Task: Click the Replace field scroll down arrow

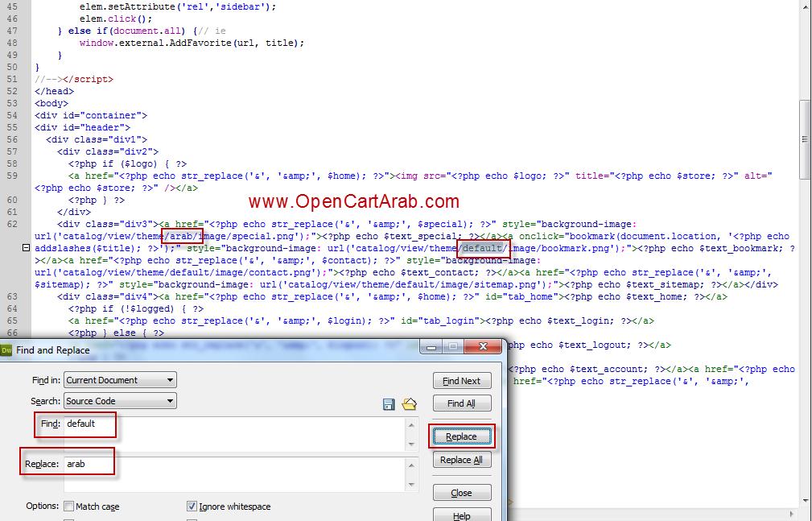Action: click(x=412, y=484)
